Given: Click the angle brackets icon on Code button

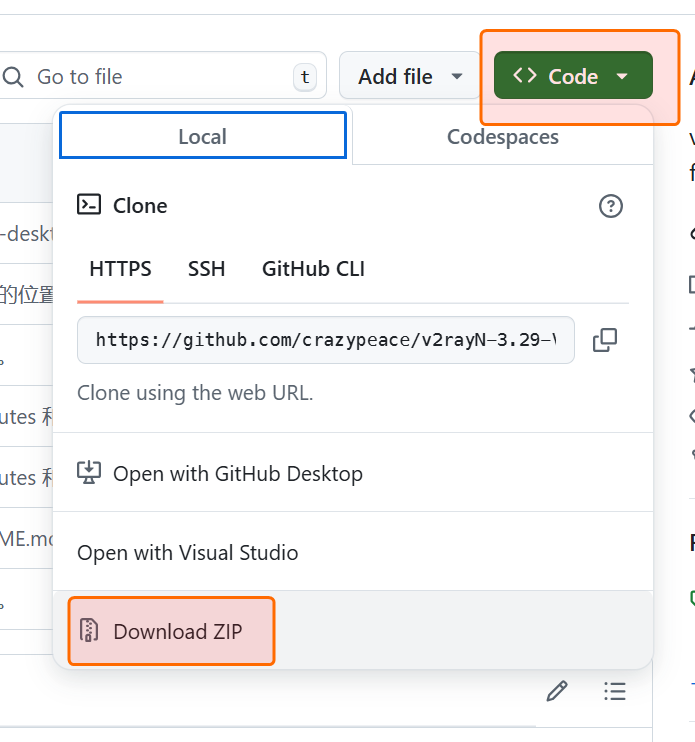Looking at the screenshot, I should [525, 76].
